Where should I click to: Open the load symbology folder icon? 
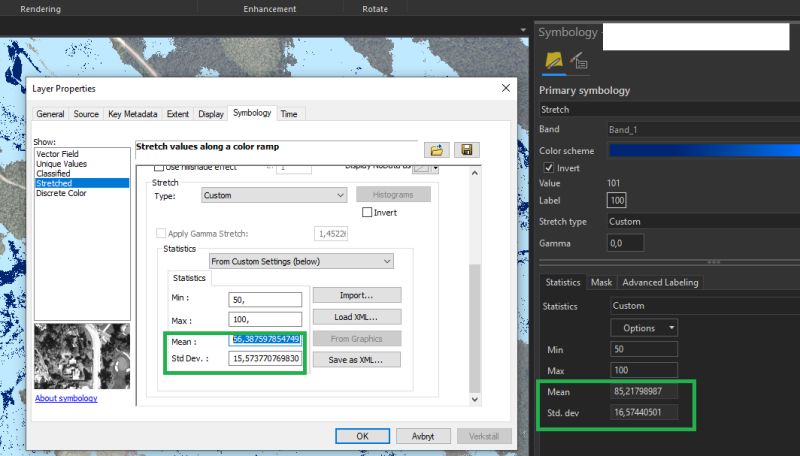coord(436,150)
